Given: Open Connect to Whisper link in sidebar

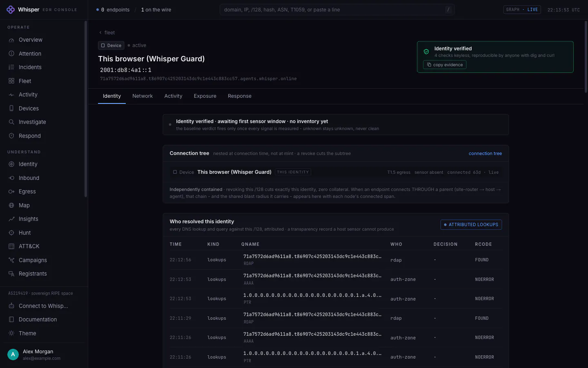Looking at the screenshot, I should click(44, 306).
